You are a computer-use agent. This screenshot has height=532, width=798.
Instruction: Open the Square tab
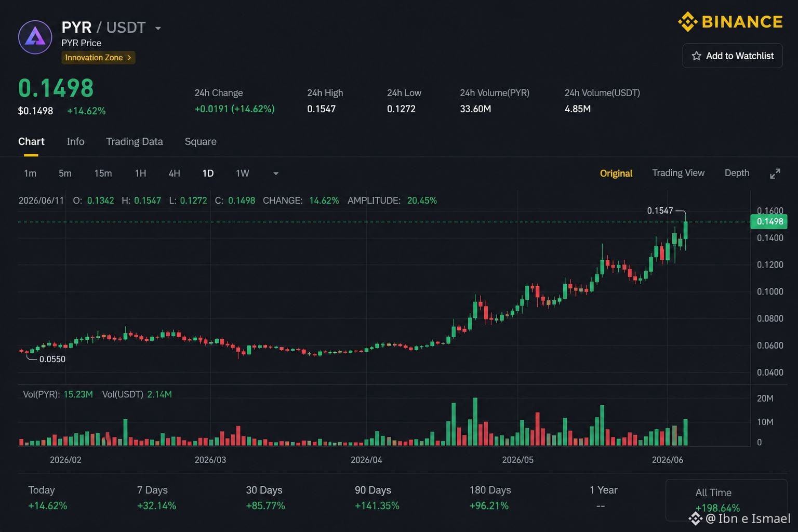(201, 141)
